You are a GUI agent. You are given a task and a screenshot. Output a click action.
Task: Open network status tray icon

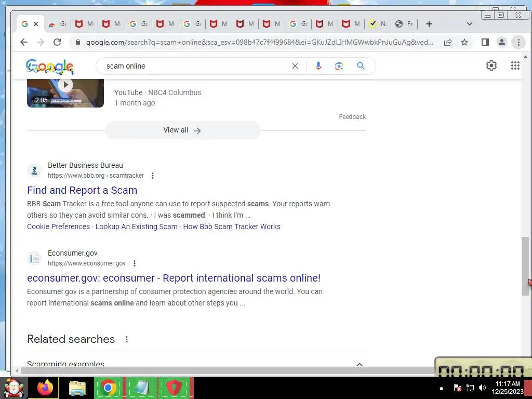click(x=470, y=388)
